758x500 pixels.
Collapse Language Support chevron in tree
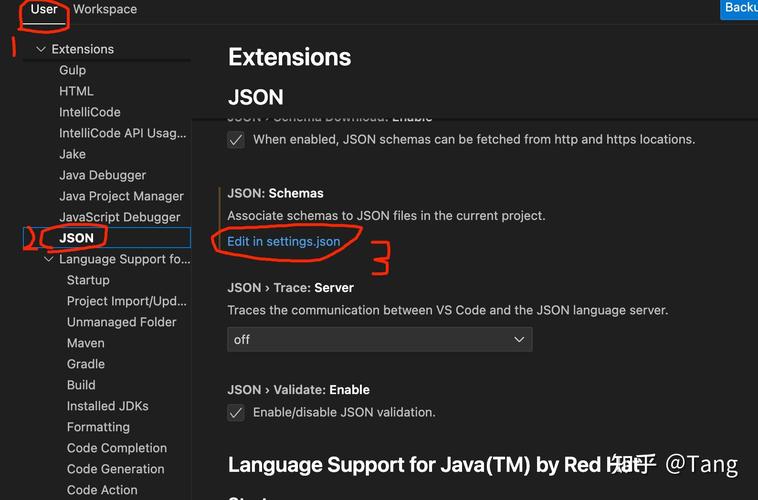pos(49,259)
